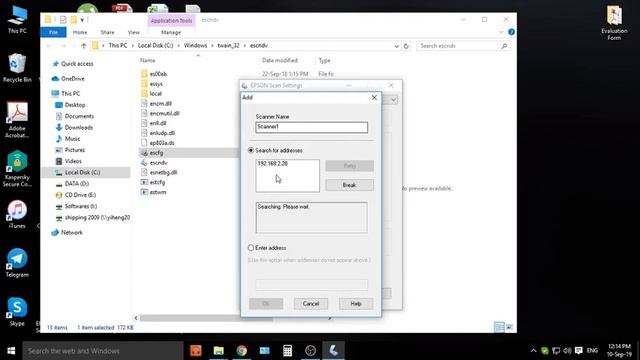Open Quick access in navigation pane
The width and height of the screenshot is (640, 360).
click(x=77, y=64)
